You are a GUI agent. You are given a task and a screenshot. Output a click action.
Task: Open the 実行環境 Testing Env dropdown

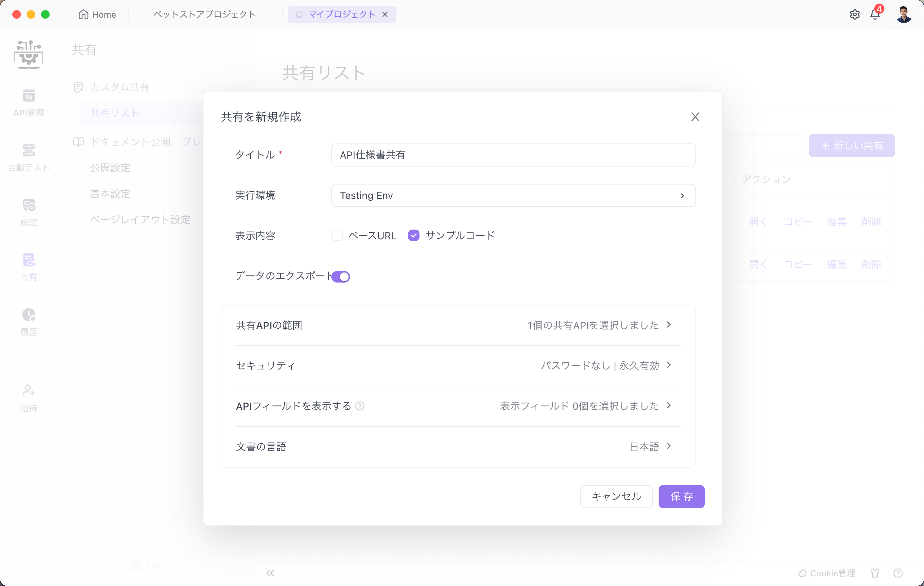click(x=513, y=195)
